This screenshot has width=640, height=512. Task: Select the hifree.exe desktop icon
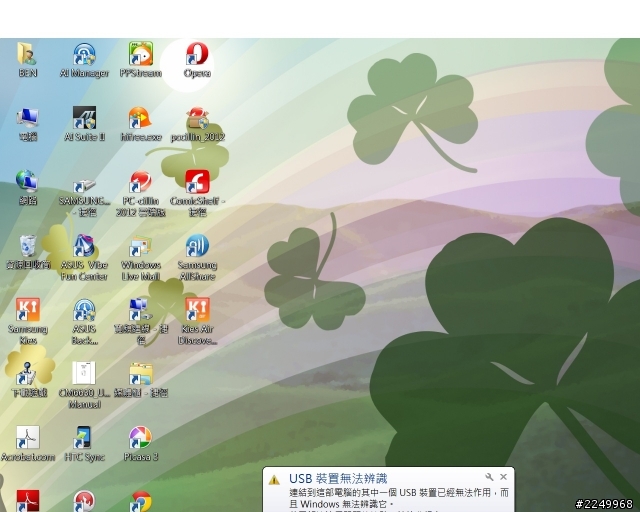click(x=141, y=118)
